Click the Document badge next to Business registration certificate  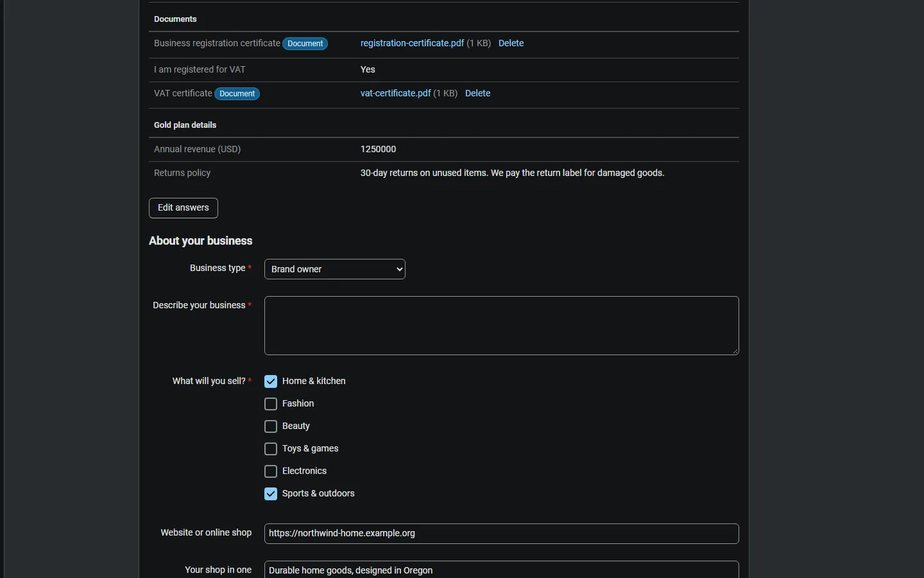coord(305,44)
